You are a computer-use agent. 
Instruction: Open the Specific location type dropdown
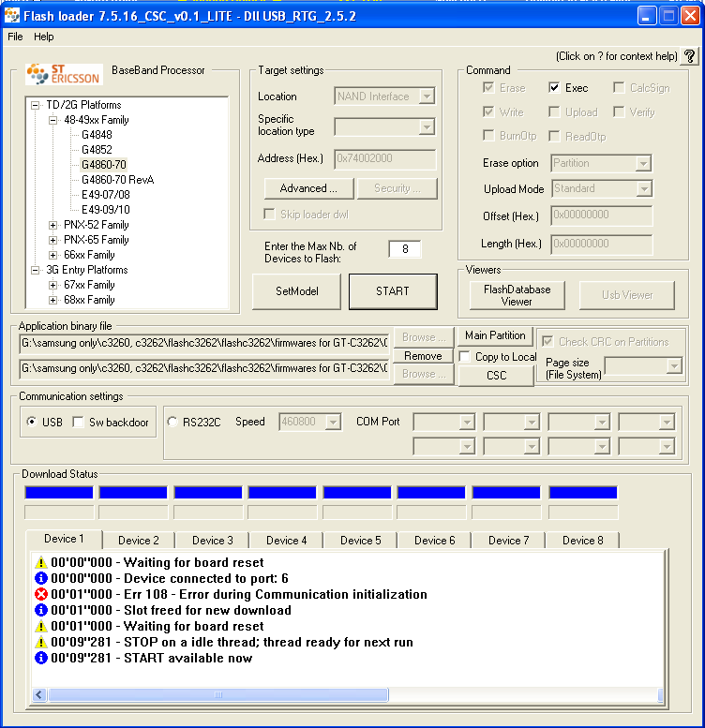pos(427,126)
